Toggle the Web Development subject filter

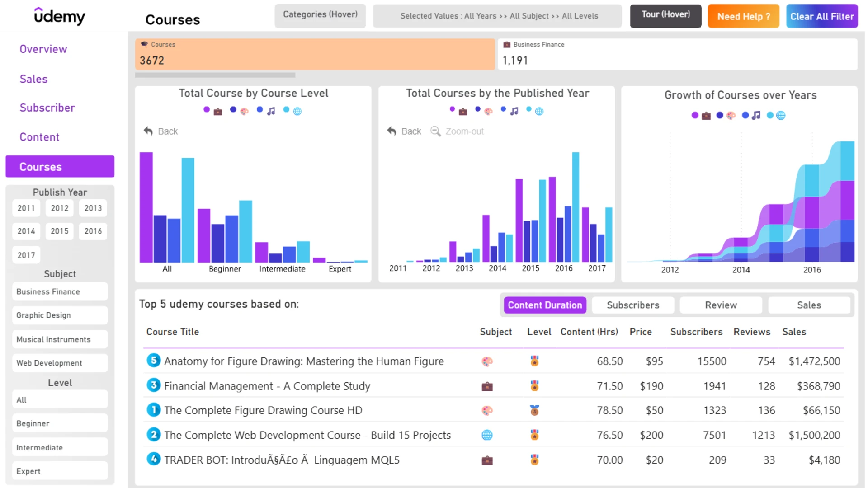click(x=60, y=363)
